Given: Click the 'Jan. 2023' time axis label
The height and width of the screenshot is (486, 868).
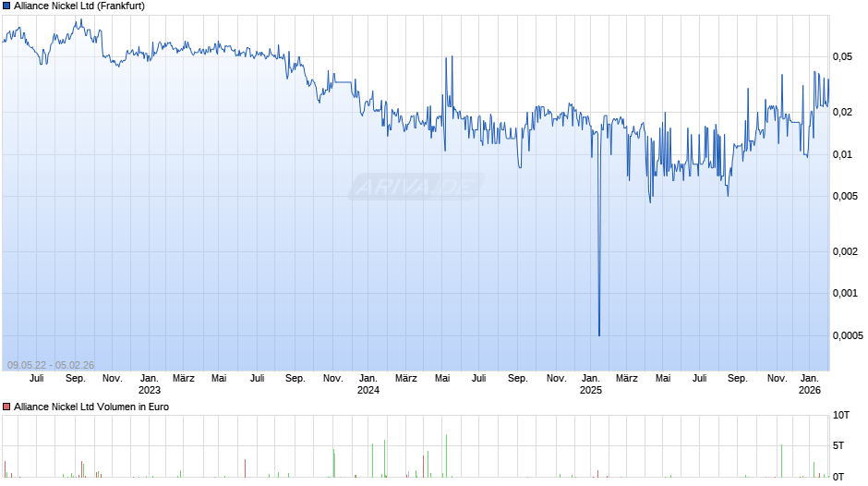Looking at the screenshot, I should point(149,384).
